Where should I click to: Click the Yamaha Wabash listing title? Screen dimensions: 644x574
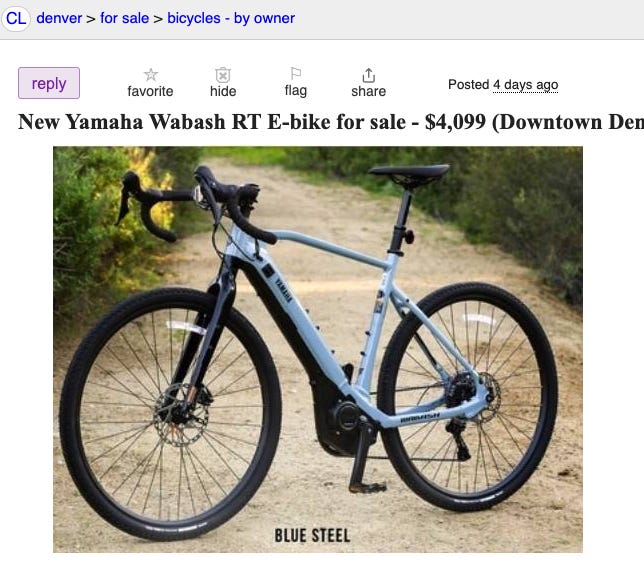coord(331,122)
